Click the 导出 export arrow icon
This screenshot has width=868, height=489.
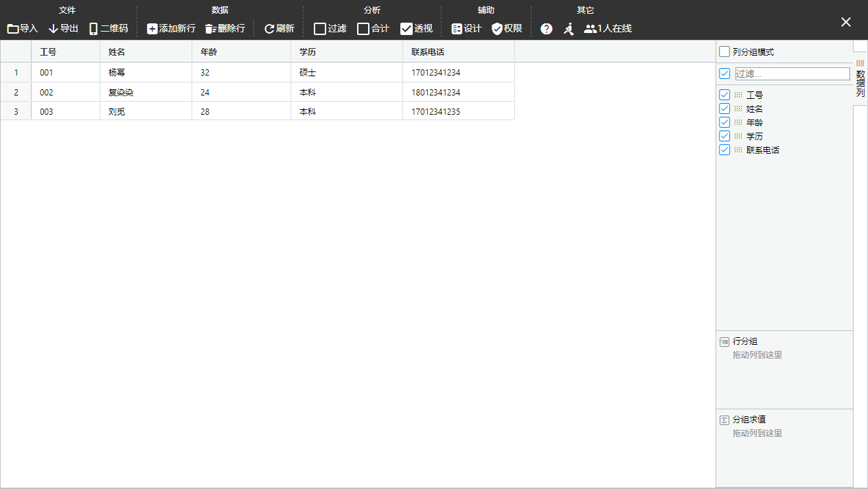[x=54, y=29]
